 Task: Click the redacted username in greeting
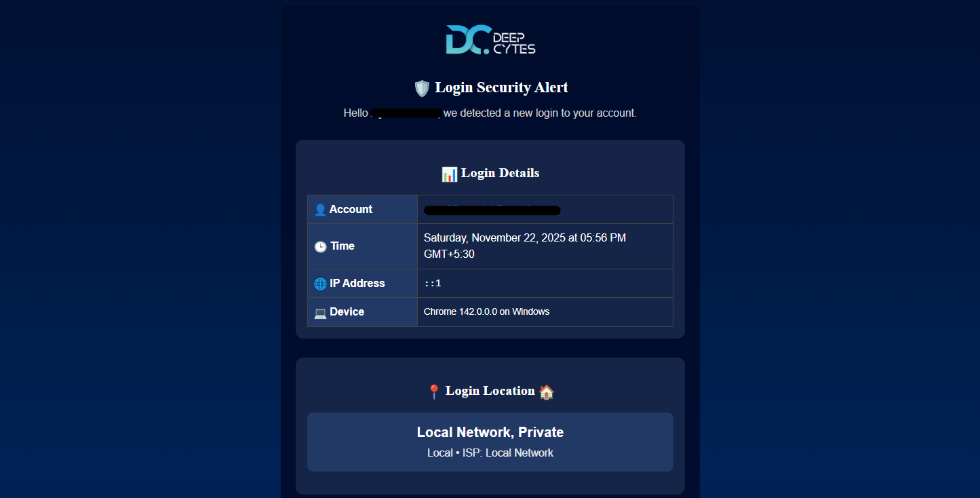[406, 113]
